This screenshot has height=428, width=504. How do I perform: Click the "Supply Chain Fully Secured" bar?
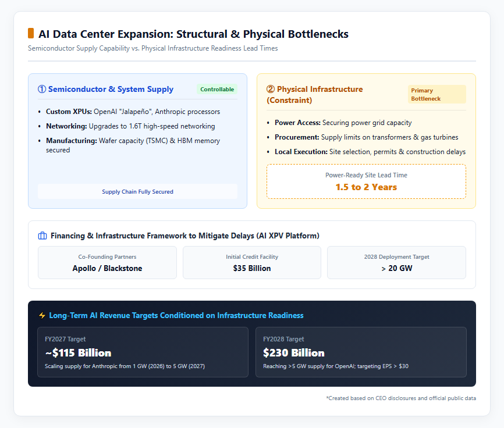[x=137, y=192]
